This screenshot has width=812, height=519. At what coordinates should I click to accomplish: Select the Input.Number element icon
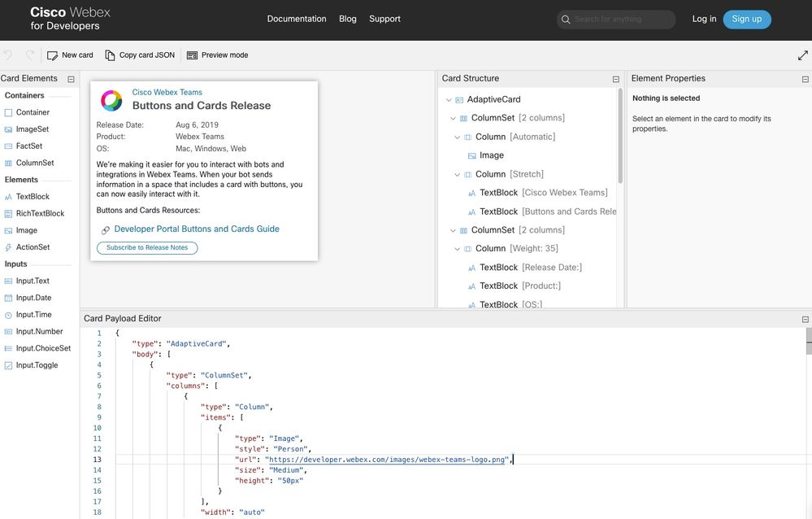(x=8, y=332)
